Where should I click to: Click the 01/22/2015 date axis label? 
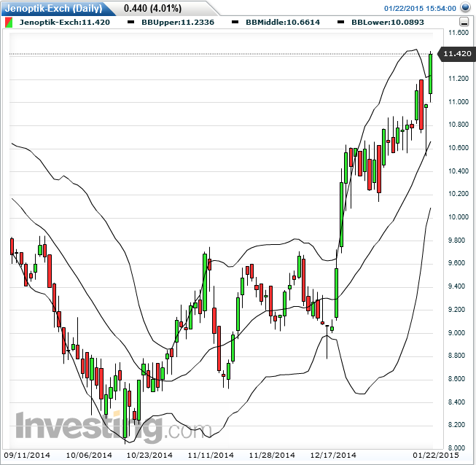(x=436, y=456)
